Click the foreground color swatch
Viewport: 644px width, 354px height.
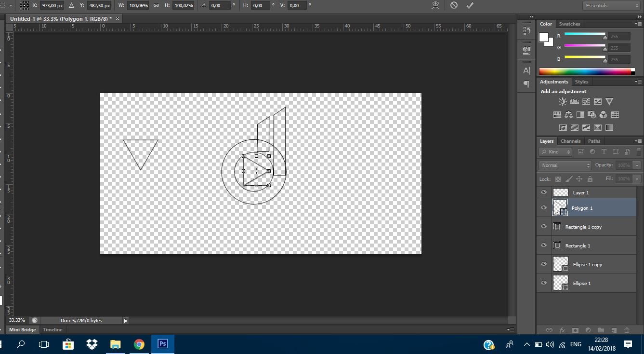544,37
